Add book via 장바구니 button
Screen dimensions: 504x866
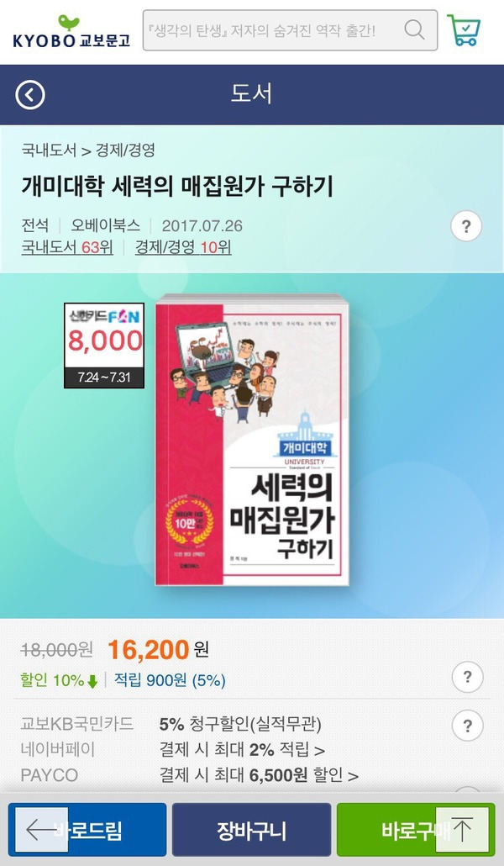pos(252,830)
